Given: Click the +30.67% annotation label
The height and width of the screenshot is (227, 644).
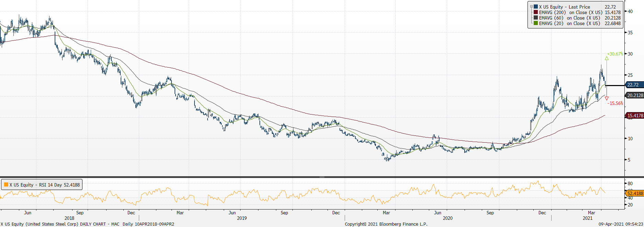Looking at the screenshot, I should (x=615, y=54).
